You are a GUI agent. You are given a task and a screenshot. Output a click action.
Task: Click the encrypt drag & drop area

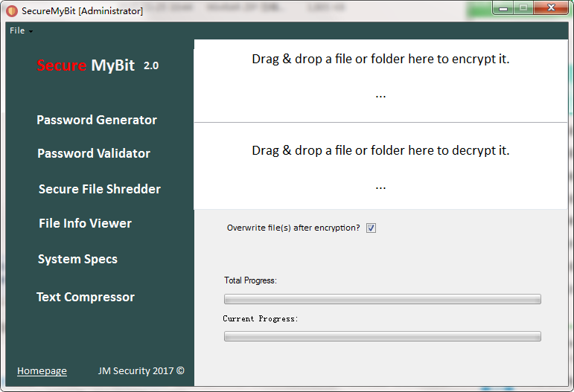[380, 81]
